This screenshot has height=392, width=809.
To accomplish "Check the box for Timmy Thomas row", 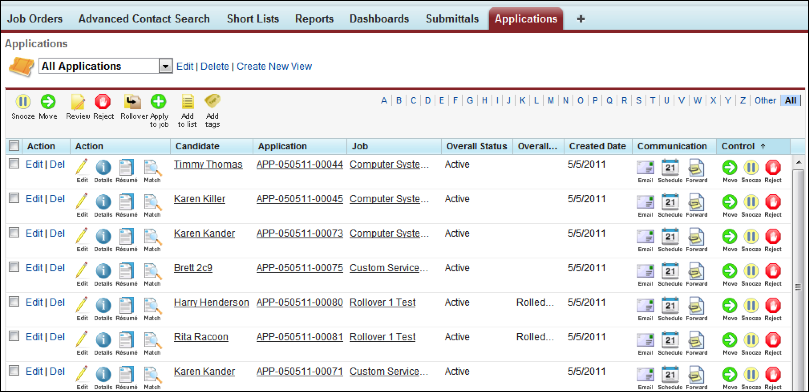I will click(x=14, y=163).
